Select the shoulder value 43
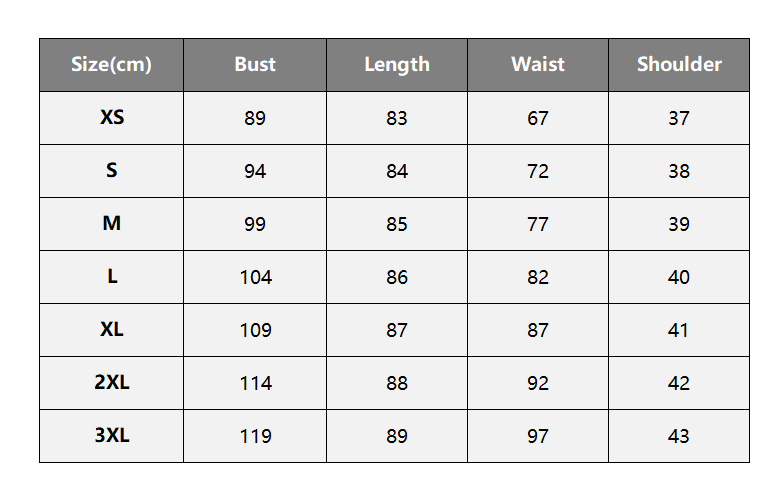782x500 pixels. pos(679,436)
